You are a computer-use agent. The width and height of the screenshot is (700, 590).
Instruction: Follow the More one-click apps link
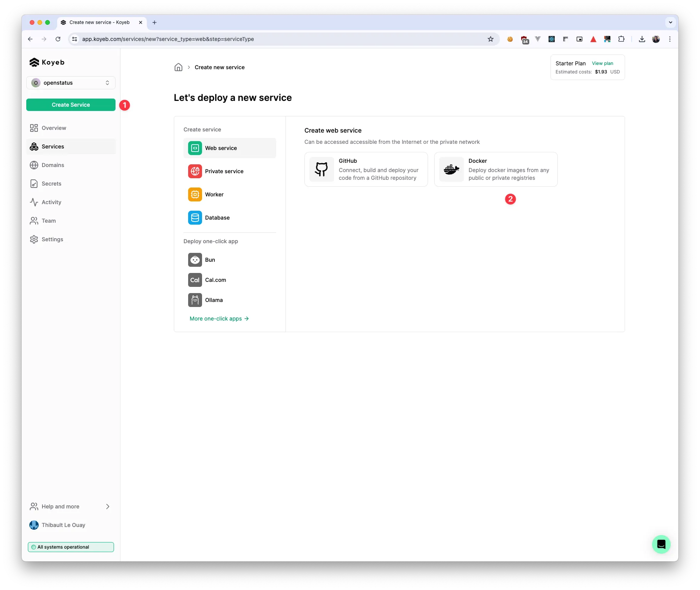[219, 319]
